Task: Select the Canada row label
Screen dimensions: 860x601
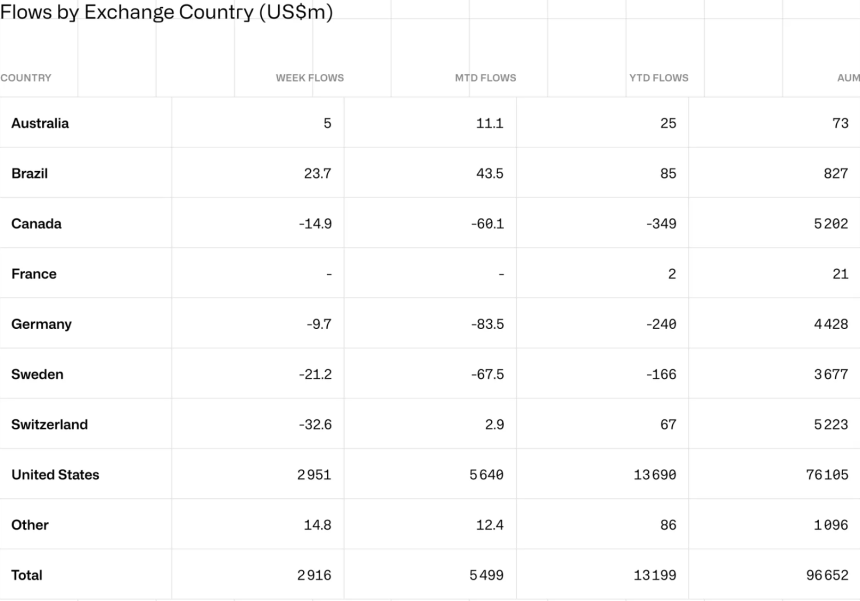Action: click(x=36, y=224)
